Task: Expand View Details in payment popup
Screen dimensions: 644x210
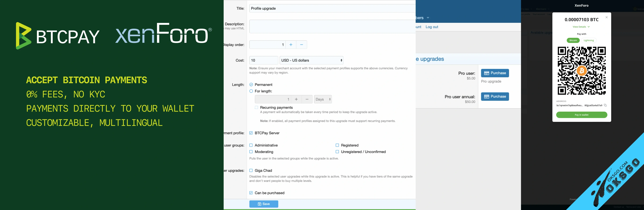Action: (x=581, y=27)
